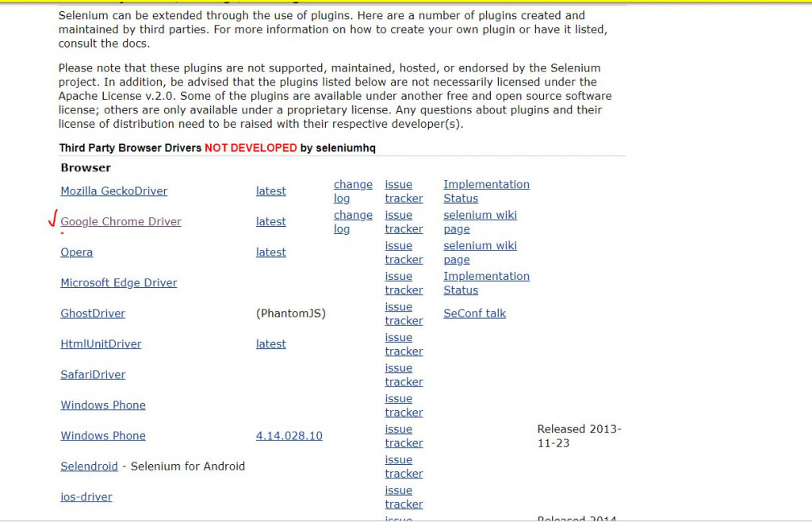The height and width of the screenshot is (522, 812).
Task: Open latest link for HtmlUnitDriver
Action: click(271, 344)
